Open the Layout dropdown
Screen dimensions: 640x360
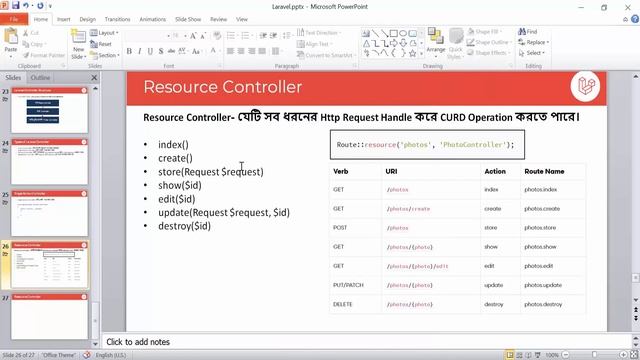(104, 33)
